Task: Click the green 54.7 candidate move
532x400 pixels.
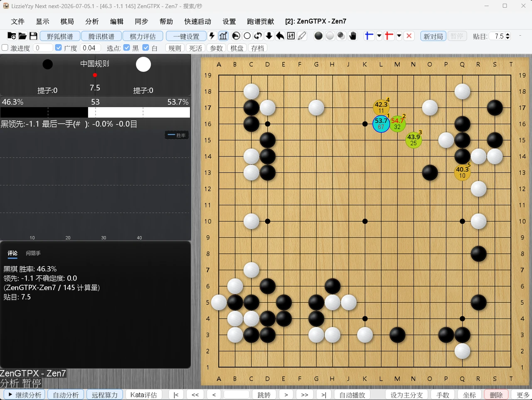Action: click(x=397, y=124)
